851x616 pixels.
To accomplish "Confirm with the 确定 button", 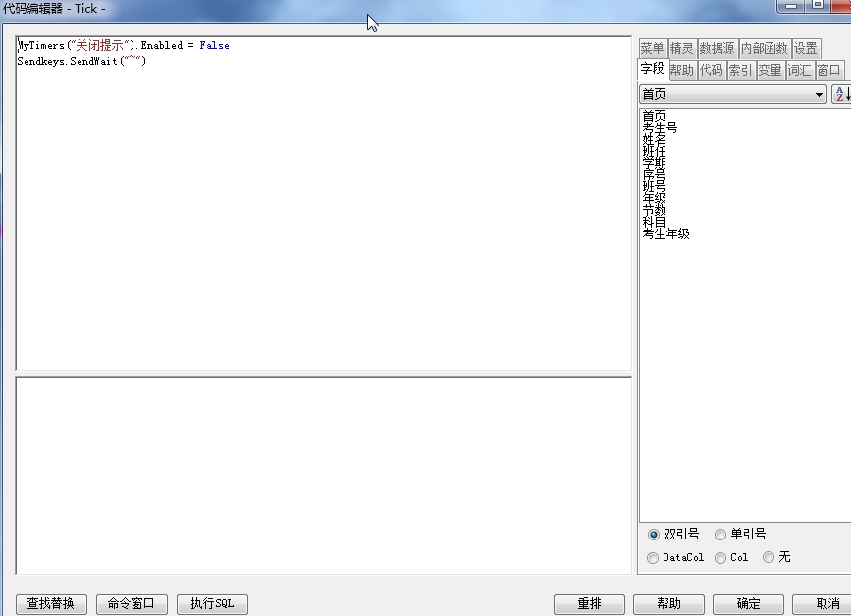I will pyautogui.click(x=748, y=604).
